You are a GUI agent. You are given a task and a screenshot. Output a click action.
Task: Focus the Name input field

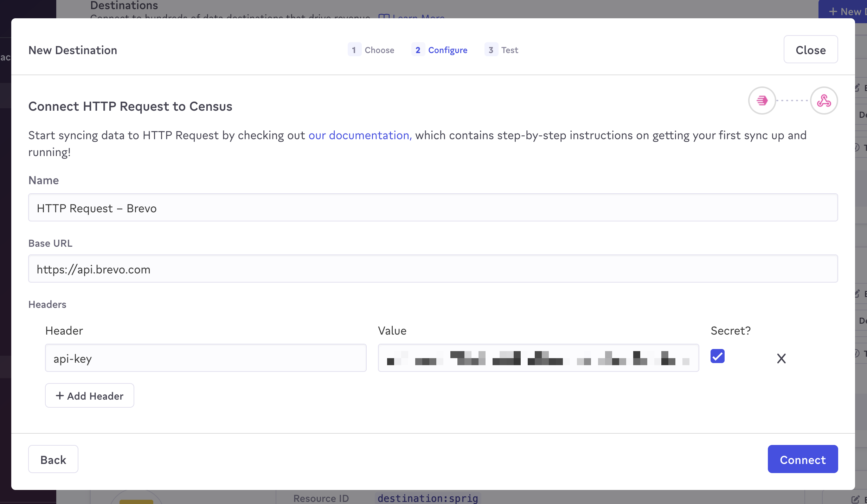(433, 208)
